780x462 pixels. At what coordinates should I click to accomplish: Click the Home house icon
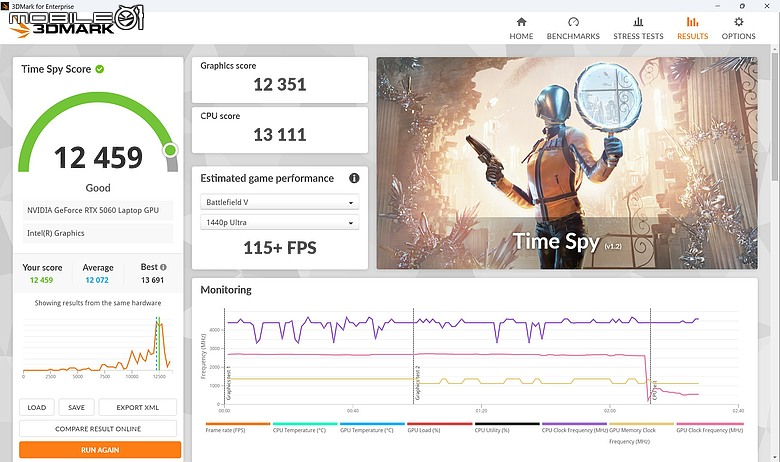521,21
